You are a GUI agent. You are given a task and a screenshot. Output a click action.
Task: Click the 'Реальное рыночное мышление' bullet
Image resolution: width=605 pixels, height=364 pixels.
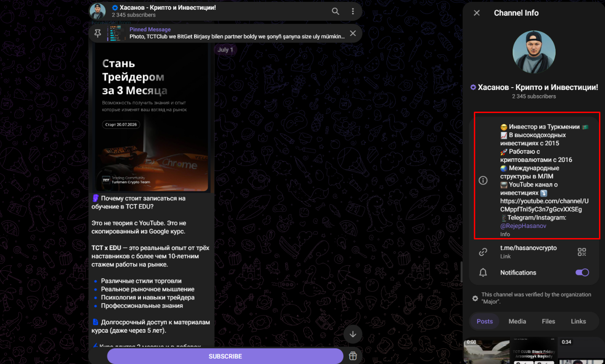point(148,289)
